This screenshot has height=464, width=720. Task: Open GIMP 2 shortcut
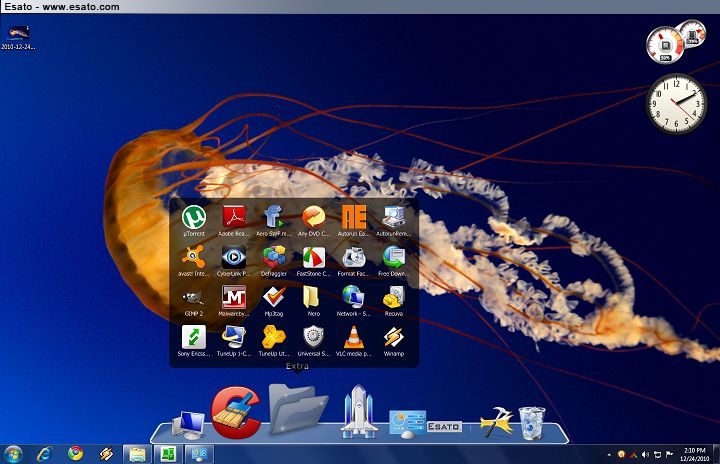193,297
